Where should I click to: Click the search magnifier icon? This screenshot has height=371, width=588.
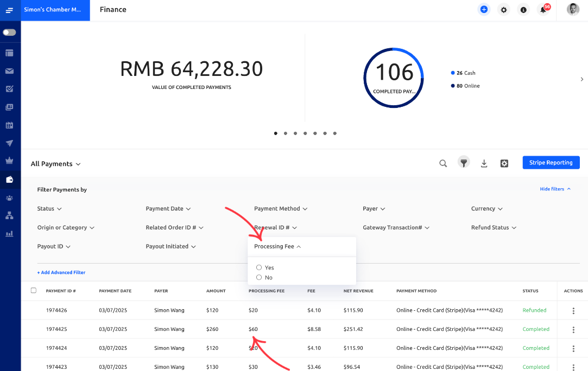coord(443,163)
